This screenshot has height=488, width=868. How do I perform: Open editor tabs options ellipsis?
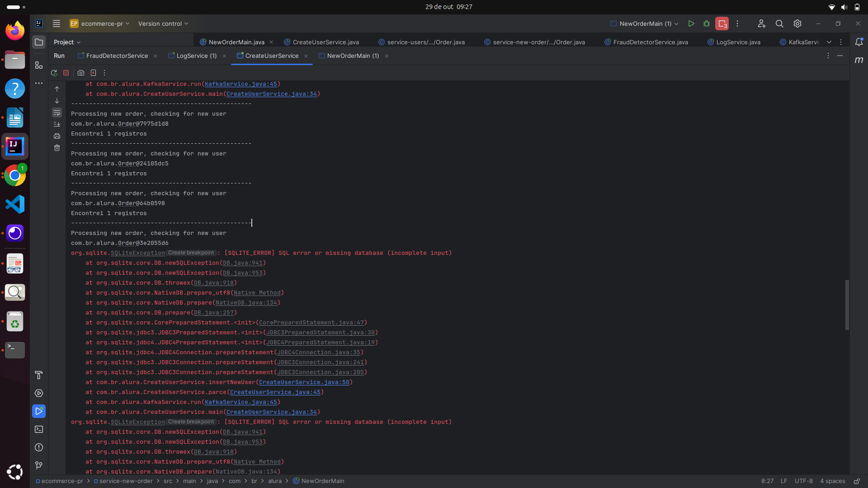tap(841, 42)
